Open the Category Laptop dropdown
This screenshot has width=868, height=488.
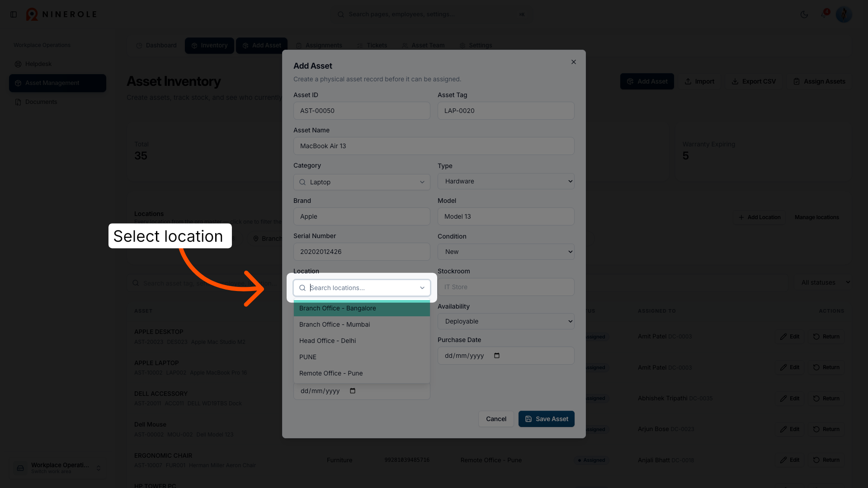click(362, 182)
